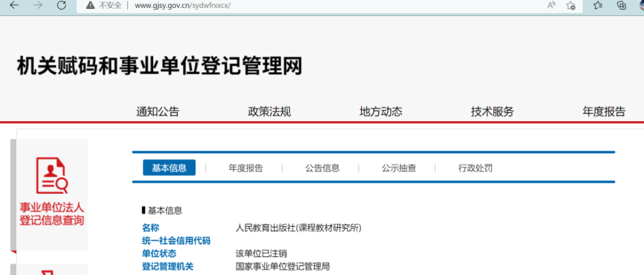This screenshot has width=644, height=275.
Task: Click the 单位状态 field label
Action: click(x=159, y=254)
